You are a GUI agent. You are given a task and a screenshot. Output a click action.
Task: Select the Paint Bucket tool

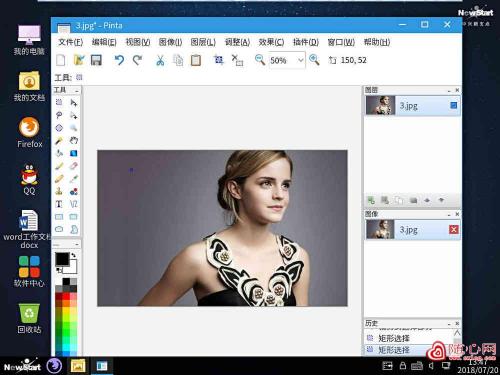coord(59,153)
